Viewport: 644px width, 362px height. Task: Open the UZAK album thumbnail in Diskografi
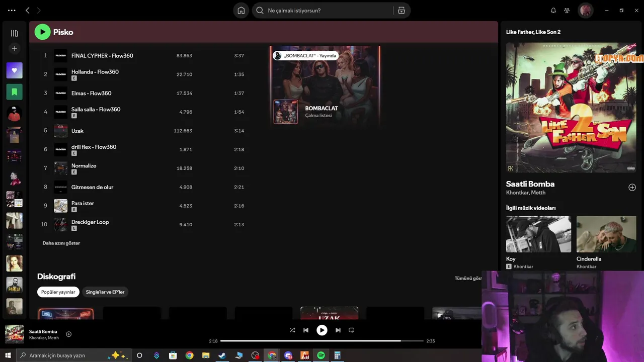coord(329,313)
